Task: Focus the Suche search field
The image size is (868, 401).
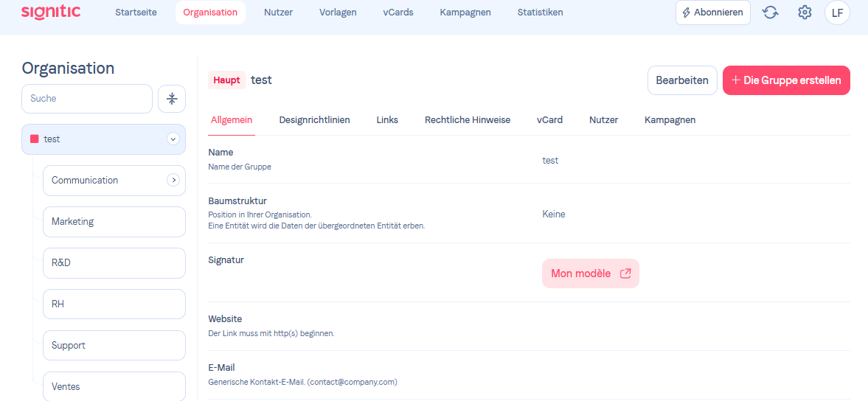Action: pyautogui.click(x=87, y=99)
